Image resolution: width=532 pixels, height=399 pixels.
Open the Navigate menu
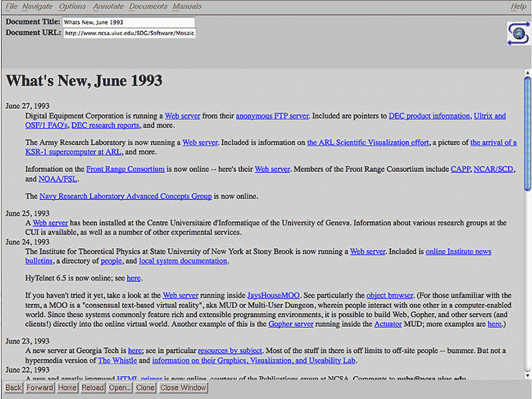click(37, 7)
